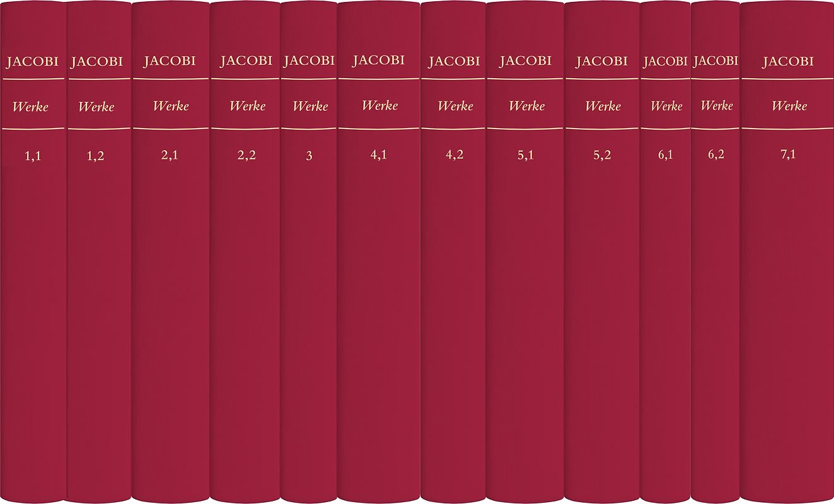Select the volume number 6,1 label

click(x=666, y=156)
